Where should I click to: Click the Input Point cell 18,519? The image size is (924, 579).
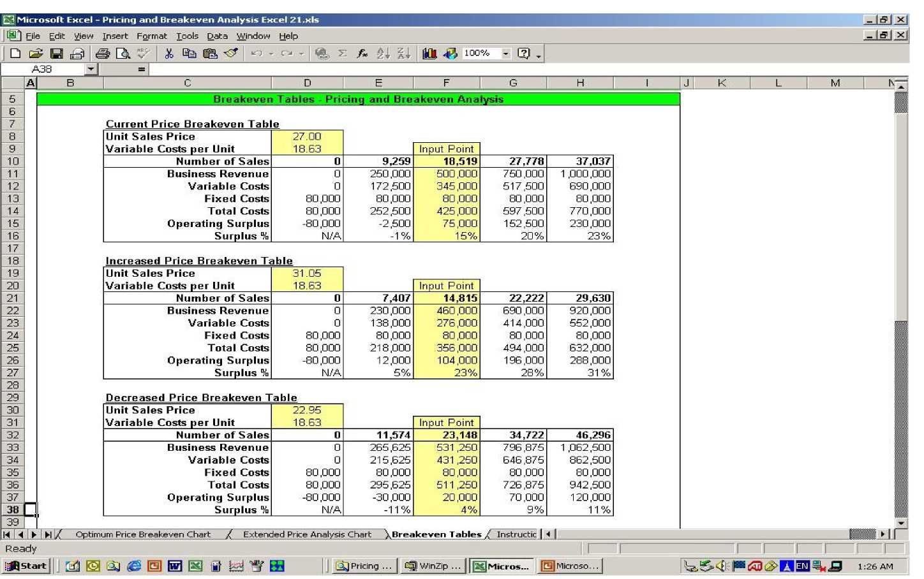446,161
